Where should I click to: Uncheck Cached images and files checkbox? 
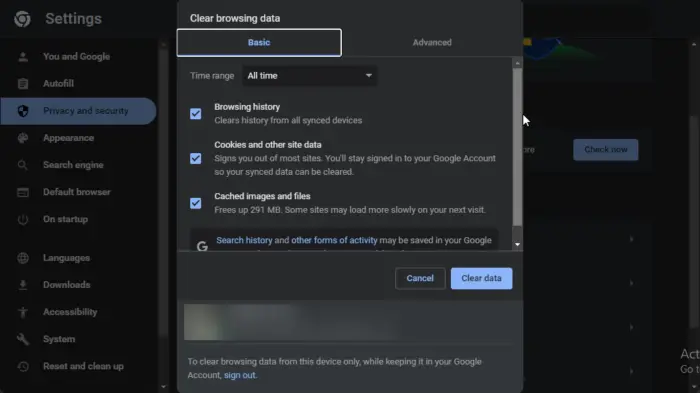tap(196, 203)
